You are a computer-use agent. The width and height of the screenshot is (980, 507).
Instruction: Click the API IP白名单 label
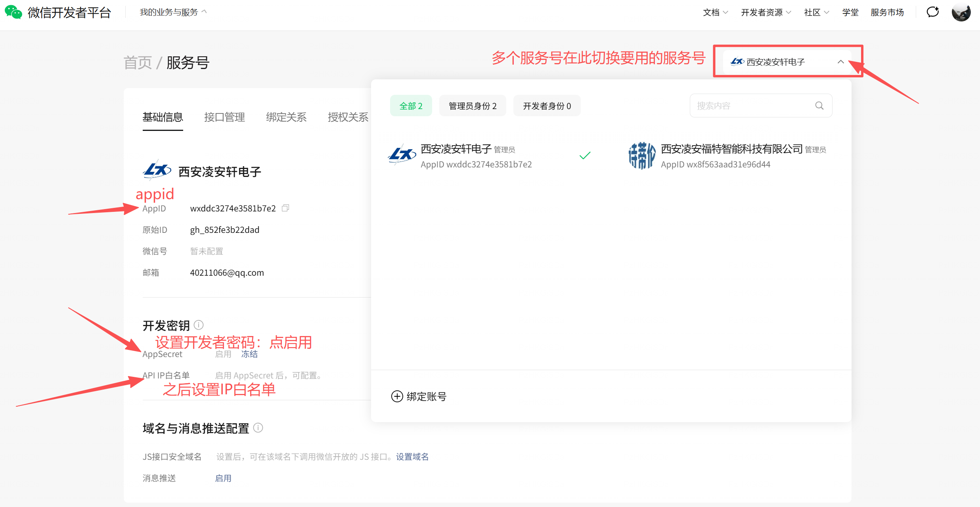pyautogui.click(x=166, y=375)
